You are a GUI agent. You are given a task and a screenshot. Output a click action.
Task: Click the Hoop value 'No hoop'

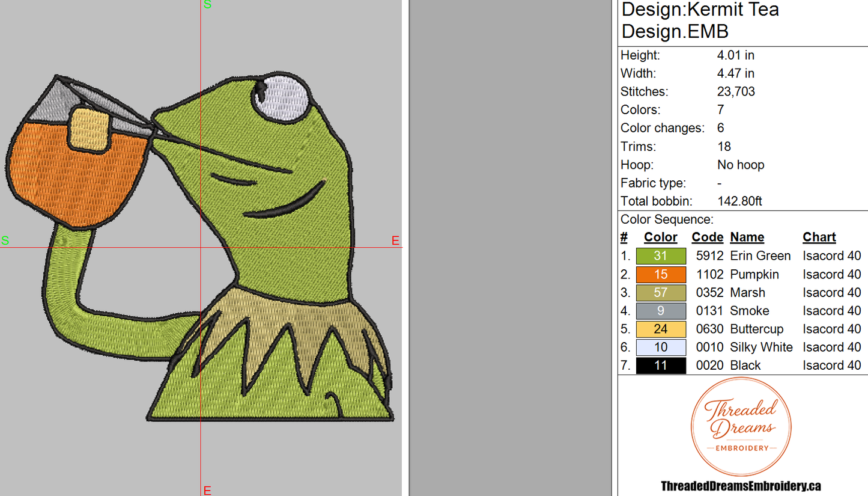click(x=741, y=165)
